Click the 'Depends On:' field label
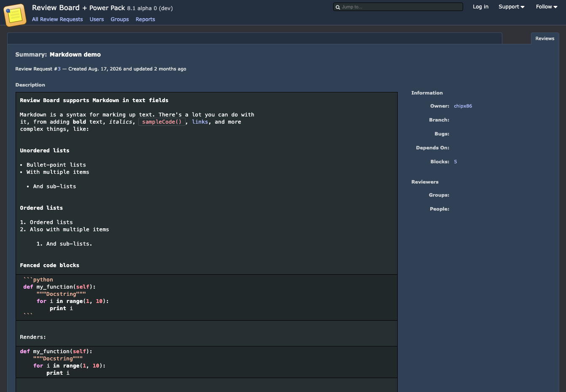 (x=433, y=148)
